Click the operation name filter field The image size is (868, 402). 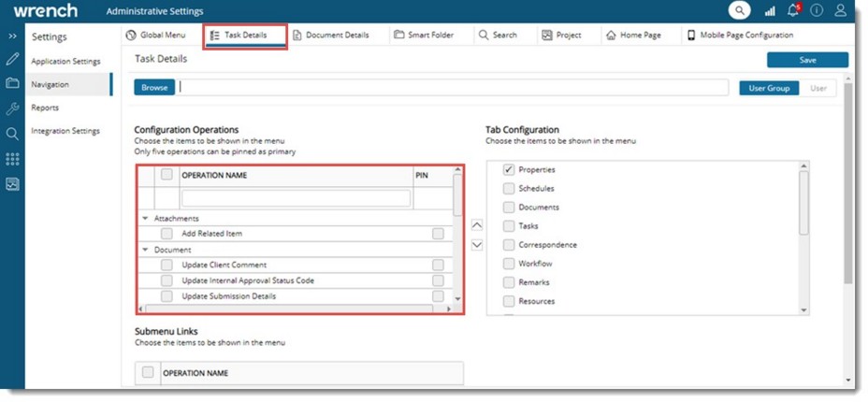[x=296, y=198]
